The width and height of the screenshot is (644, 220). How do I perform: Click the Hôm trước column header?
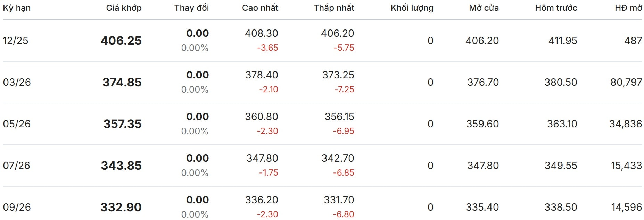click(556, 8)
